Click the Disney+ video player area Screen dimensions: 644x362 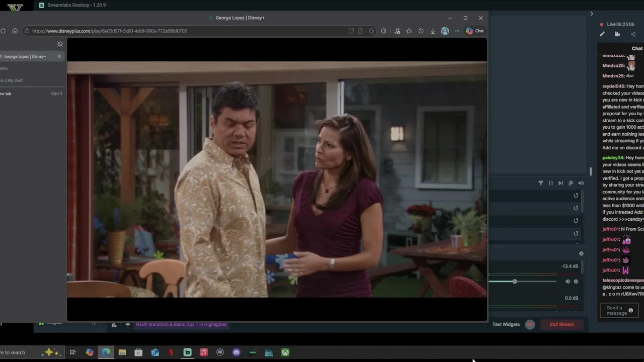click(277, 179)
